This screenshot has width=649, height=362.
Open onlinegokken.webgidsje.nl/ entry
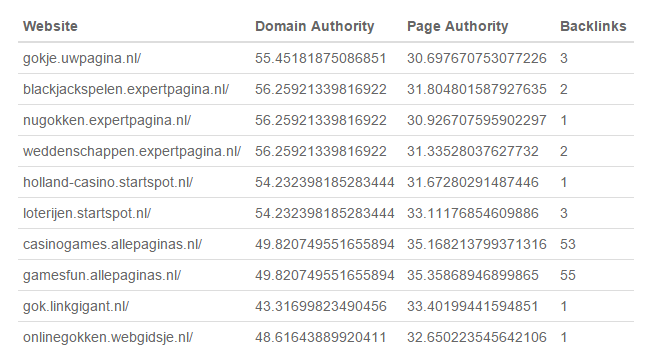coord(108,338)
